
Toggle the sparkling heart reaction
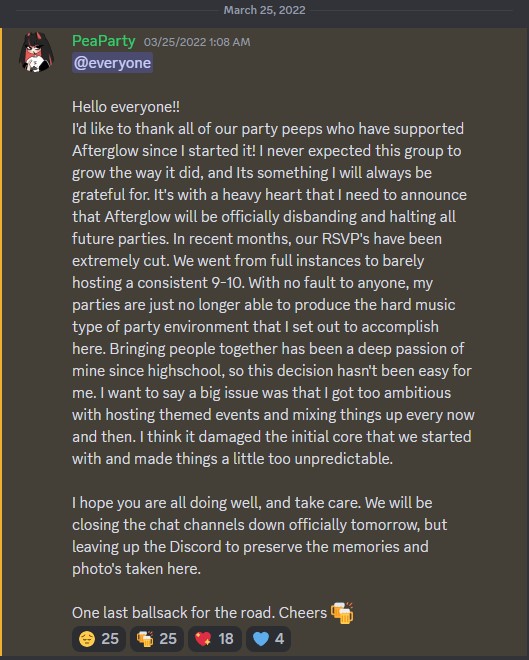click(215, 639)
